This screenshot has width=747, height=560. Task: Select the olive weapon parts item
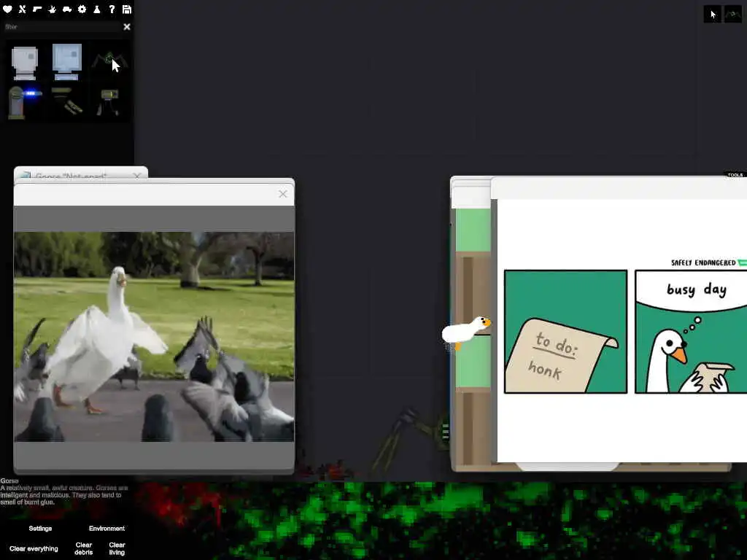[x=66, y=101]
